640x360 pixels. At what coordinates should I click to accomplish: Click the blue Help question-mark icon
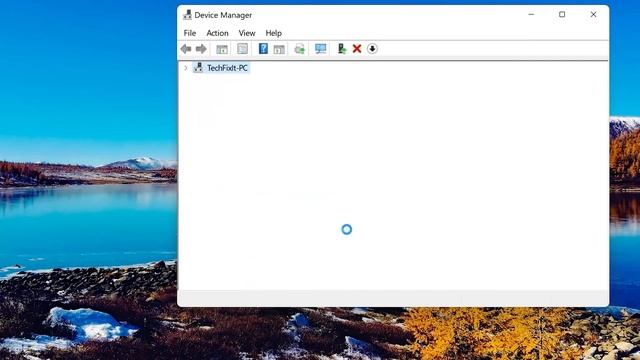point(263,49)
